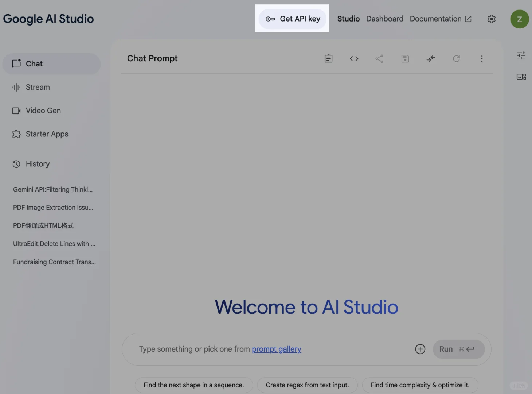Screen dimensions: 532x394
Task: Click the green Z account avatar
Action: point(520,19)
